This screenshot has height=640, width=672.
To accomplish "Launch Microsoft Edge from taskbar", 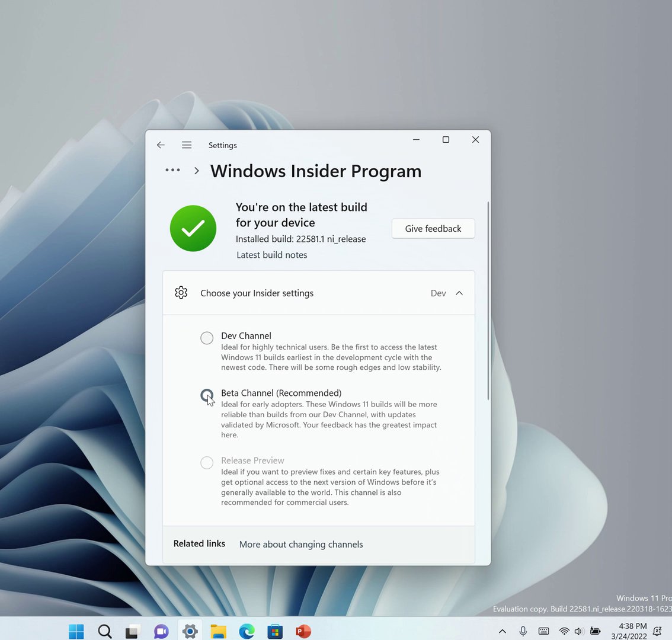I will tap(247, 631).
